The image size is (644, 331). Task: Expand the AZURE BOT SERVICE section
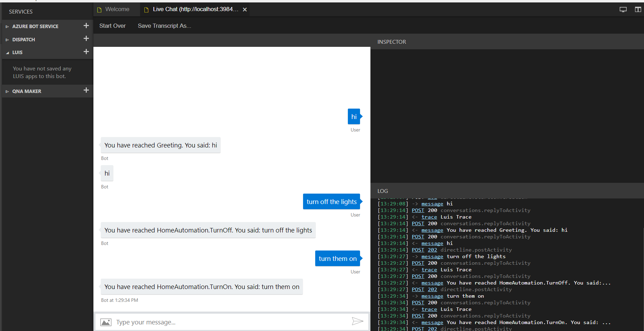tap(7, 26)
